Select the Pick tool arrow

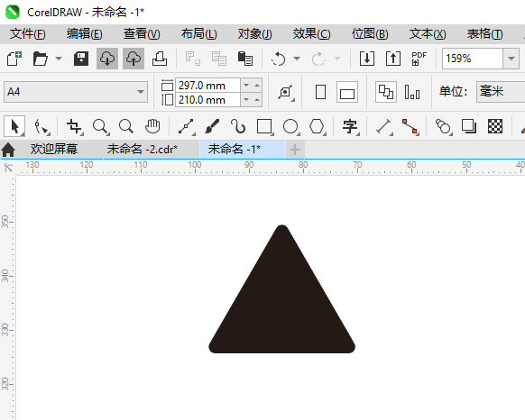(14, 126)
